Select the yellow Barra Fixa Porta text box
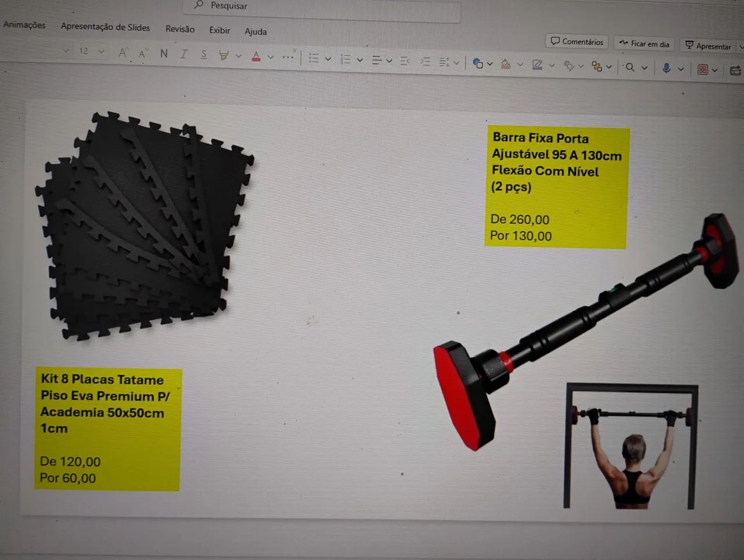 coord(557,187)
